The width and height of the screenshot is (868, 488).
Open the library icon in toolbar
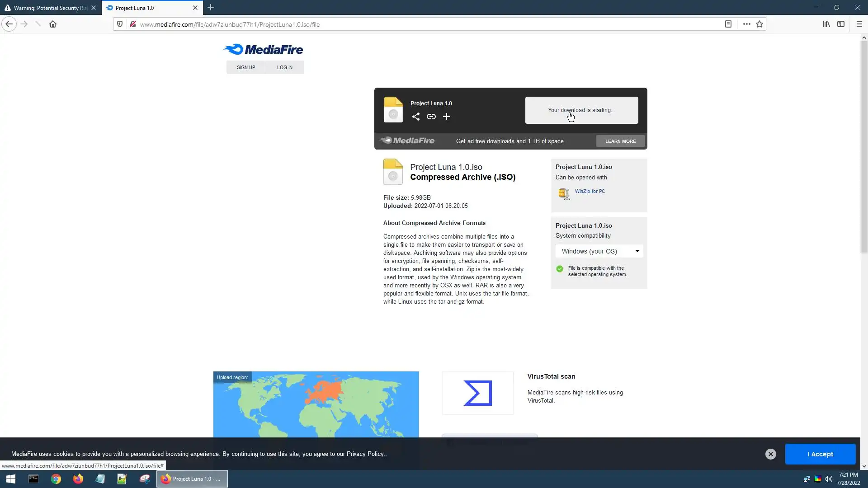coord(826,24)
